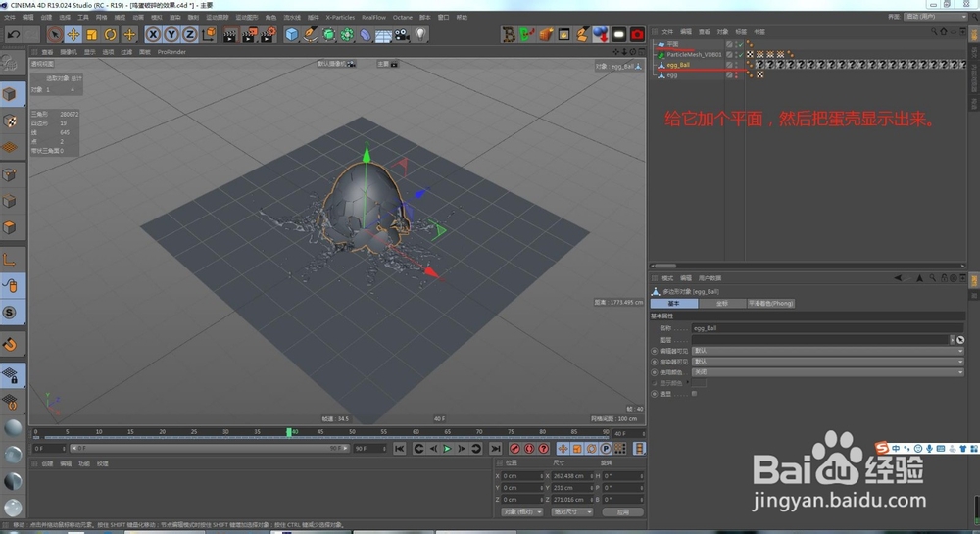The width and height of the screenshot is (980, 534).
Task: Click the timeline playhead at frame 40
Action: pyautogui.click(x=289, y=432)
